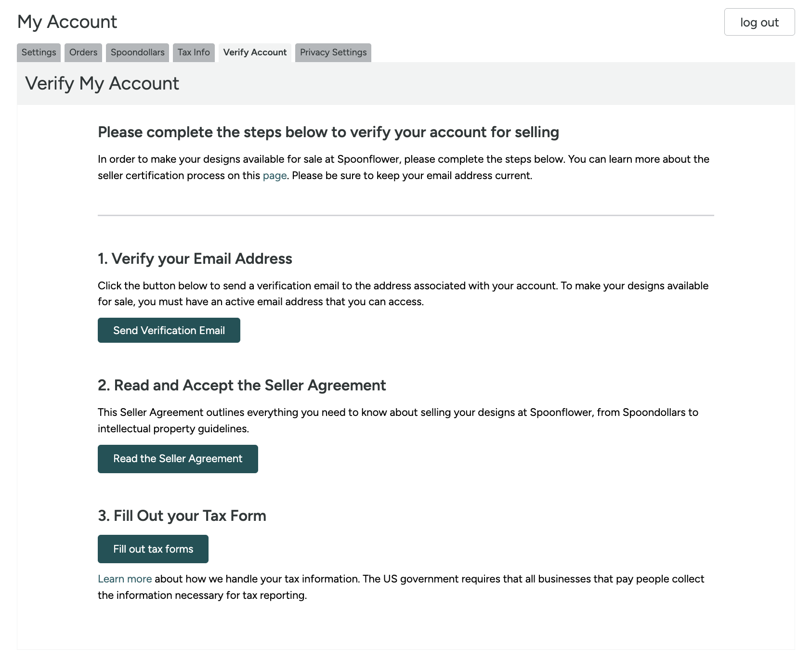811x672 pixels.
Task: Select the Verify My Account header
Action: pos(103,83)
